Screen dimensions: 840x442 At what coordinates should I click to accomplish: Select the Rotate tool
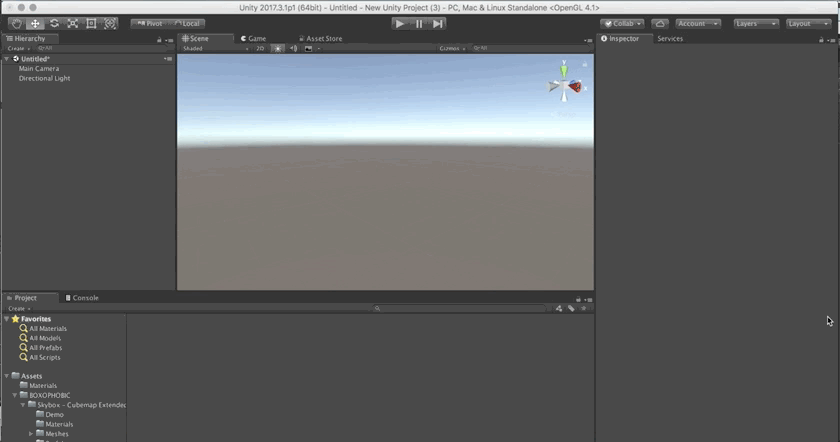pos(54,24)
